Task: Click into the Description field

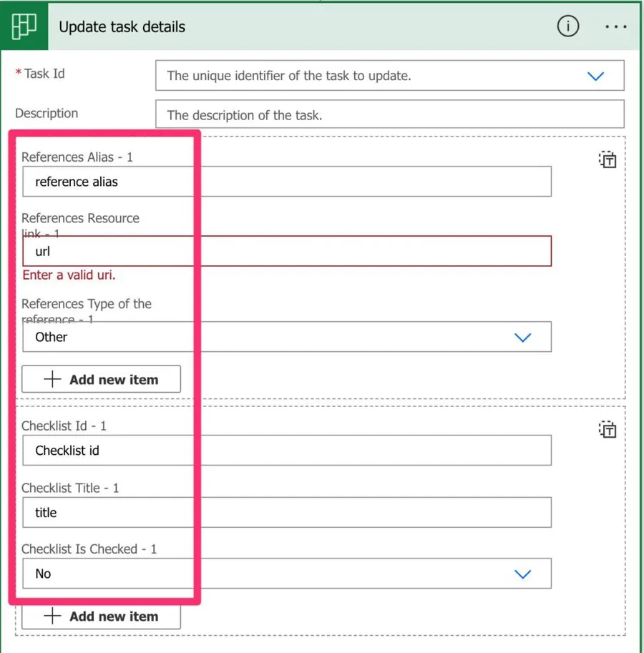Action: click(x=389, y=114)
